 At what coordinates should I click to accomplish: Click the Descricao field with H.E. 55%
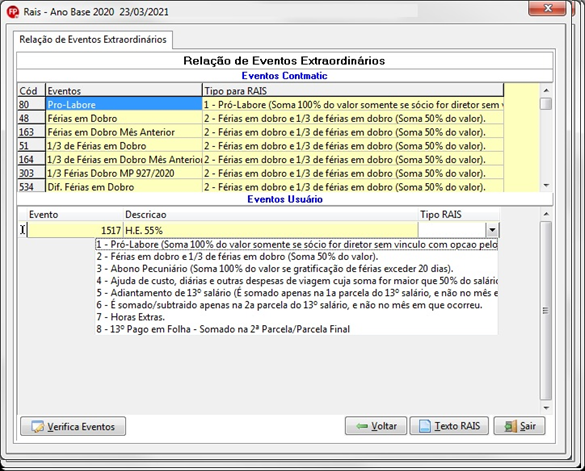pyautogui.click(x=271, y=230)
